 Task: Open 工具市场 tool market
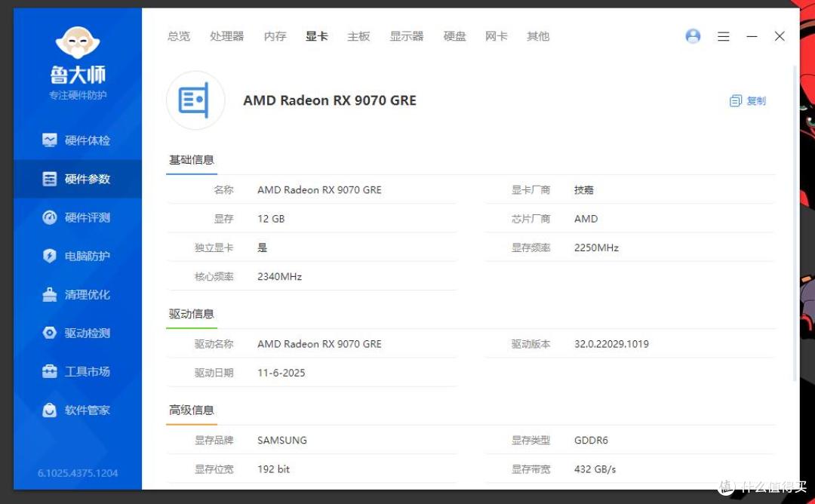pyautogui.click(x=78, y=371)
